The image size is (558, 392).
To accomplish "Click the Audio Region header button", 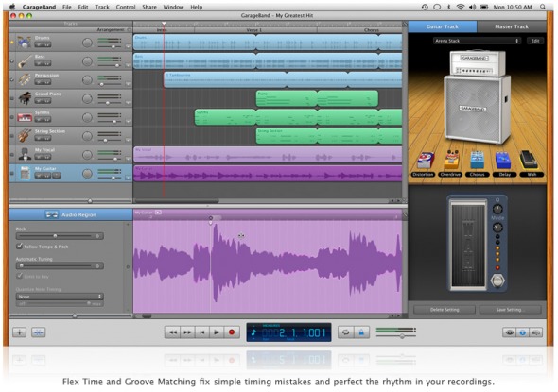I will [71, 214].
